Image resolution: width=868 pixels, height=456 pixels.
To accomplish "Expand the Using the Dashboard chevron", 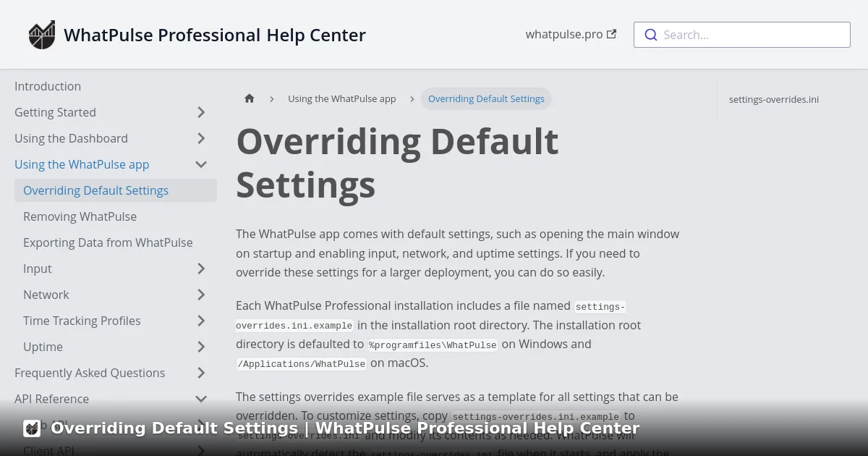I will (201, 138).
